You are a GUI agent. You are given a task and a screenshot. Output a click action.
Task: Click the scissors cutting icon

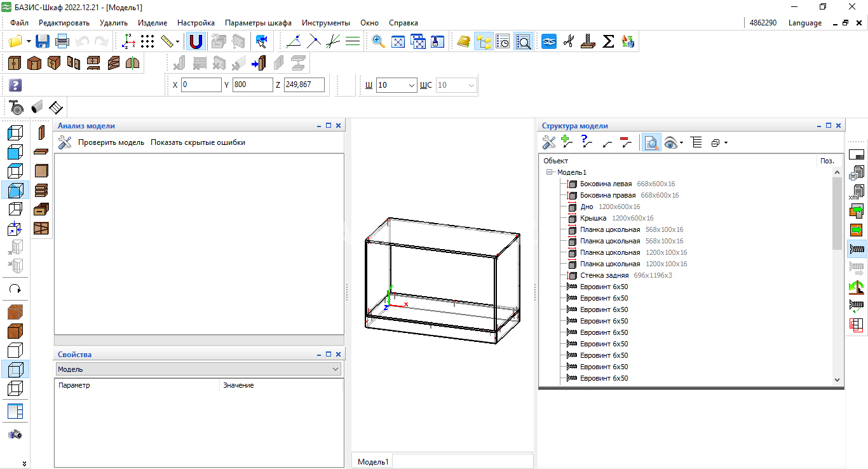coord(569,42)
